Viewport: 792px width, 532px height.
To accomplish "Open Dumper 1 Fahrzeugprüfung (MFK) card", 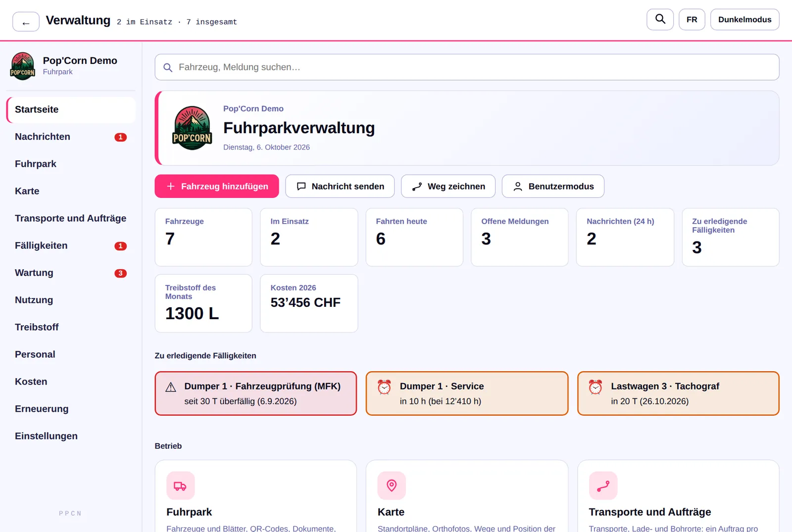I will click(x=256, y=393).
